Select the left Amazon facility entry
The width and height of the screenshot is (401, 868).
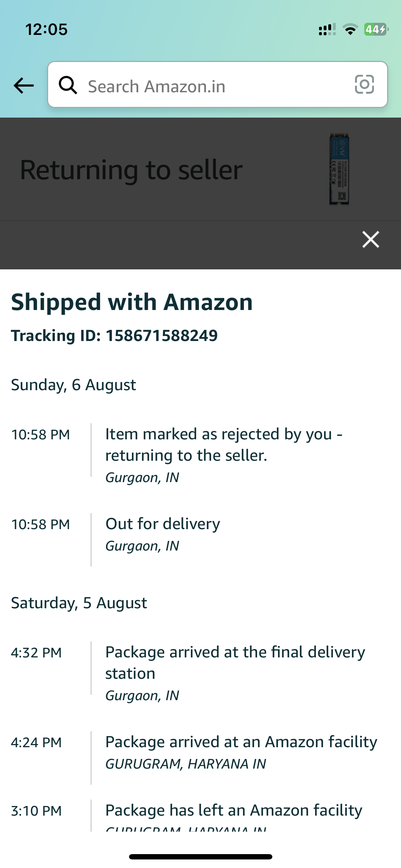tap(234, 814)
